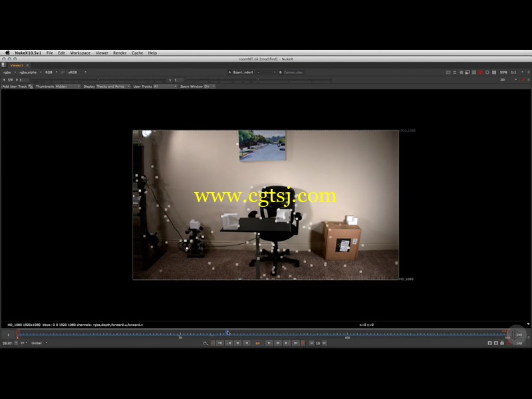Open the Apple menu
The image size is (532, 399).
click(x=7, y=53)
